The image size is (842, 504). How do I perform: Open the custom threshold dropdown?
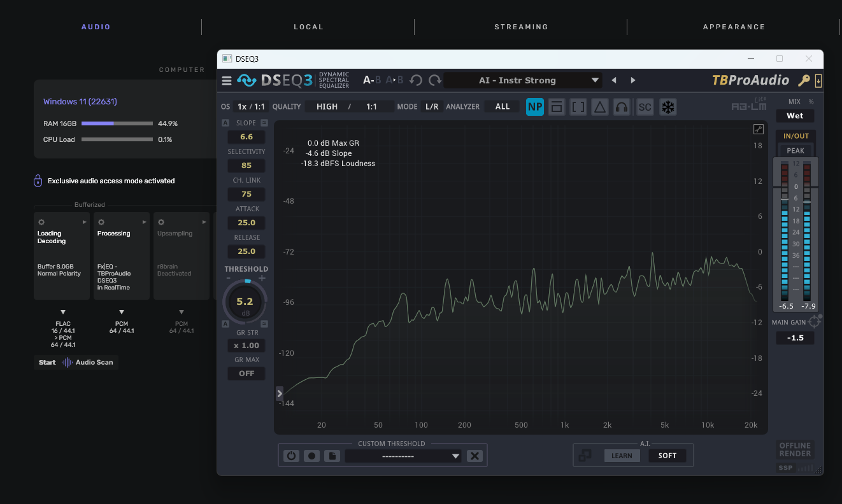(403, 456)
